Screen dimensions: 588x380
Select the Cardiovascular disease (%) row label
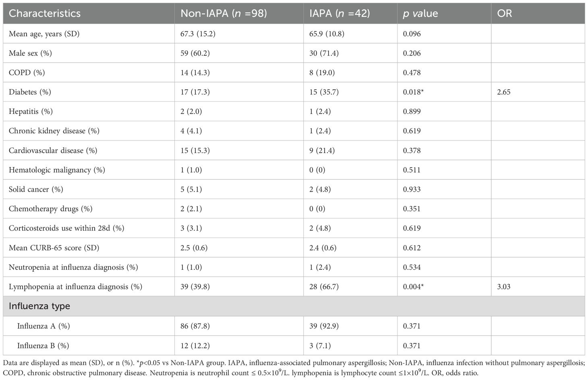click(53, 151)
